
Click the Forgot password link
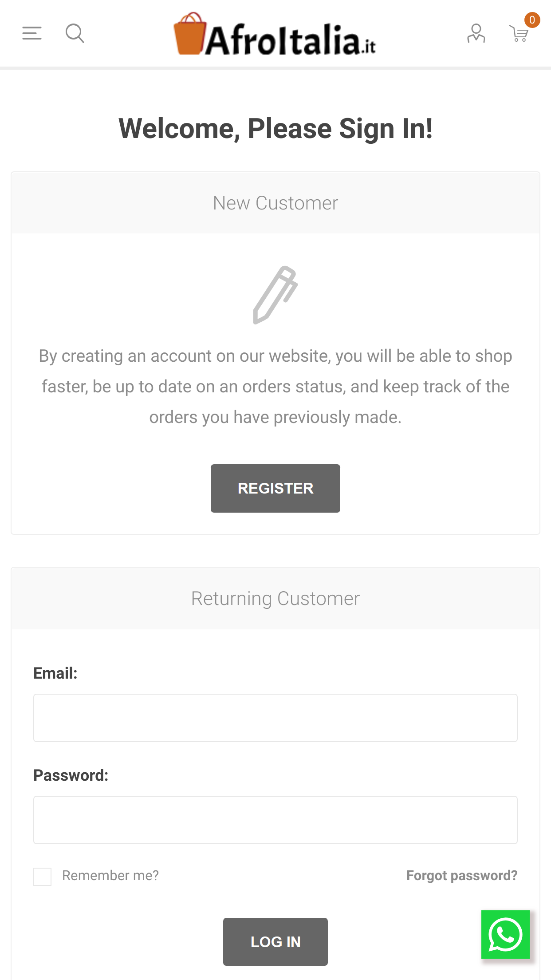click(x=462, y=875)
